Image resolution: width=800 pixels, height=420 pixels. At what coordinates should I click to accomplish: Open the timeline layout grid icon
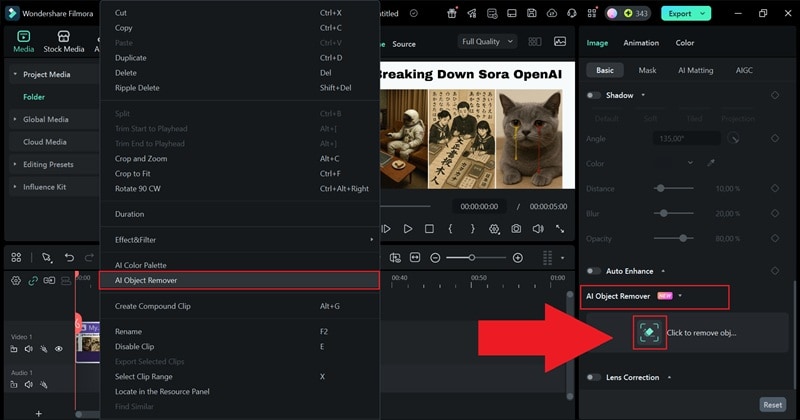click(x=16, y=258)
